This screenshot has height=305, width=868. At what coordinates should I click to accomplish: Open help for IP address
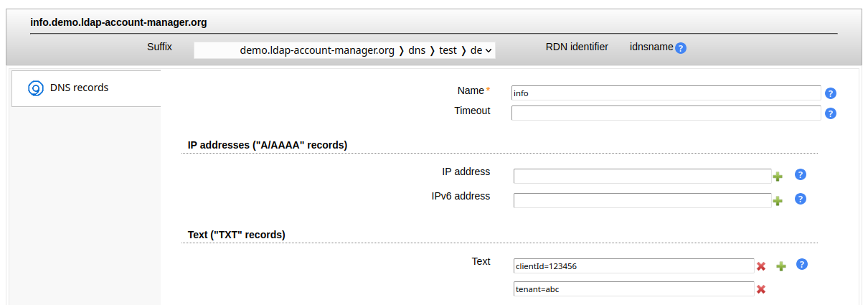pos(801,174)
